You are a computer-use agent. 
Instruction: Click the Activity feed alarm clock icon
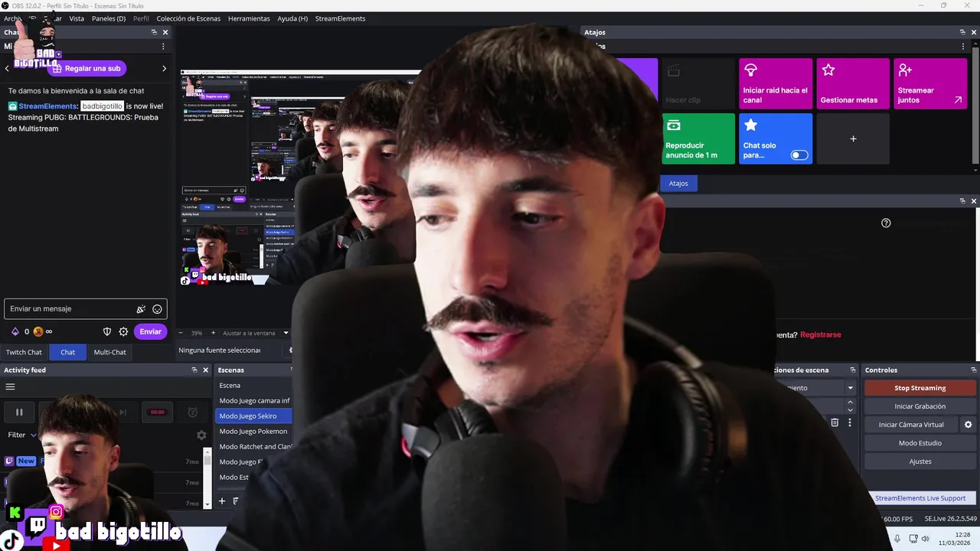pyautogui.click(x=193, y=412)
